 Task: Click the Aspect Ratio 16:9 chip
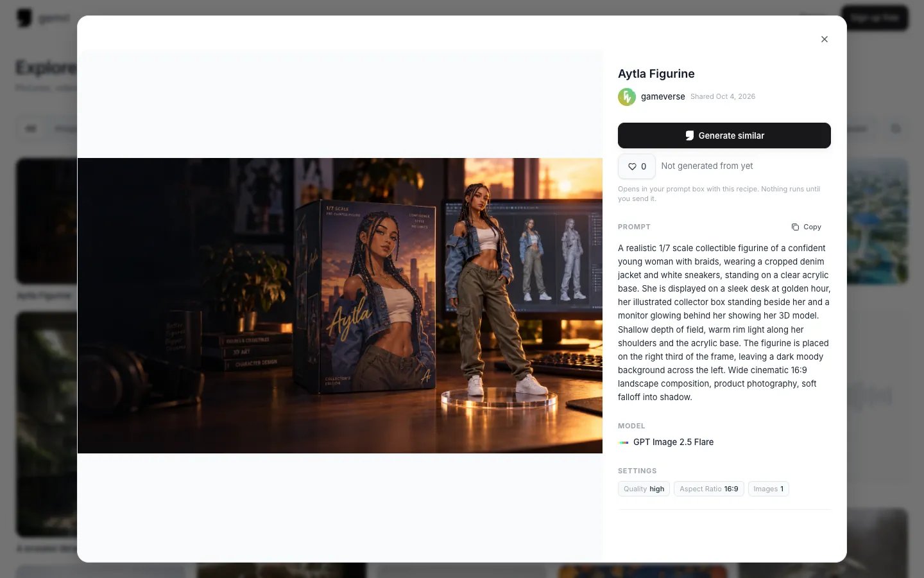tap(709, 489)
